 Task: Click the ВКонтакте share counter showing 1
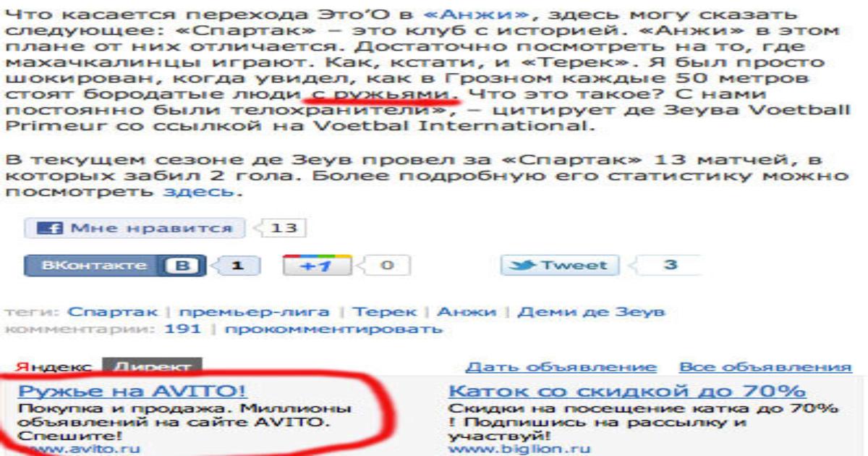pyautogui.click(x=237, y=266)
